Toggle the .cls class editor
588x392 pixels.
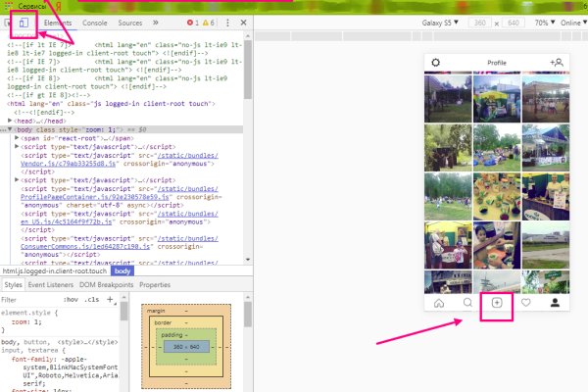(91, 299)
